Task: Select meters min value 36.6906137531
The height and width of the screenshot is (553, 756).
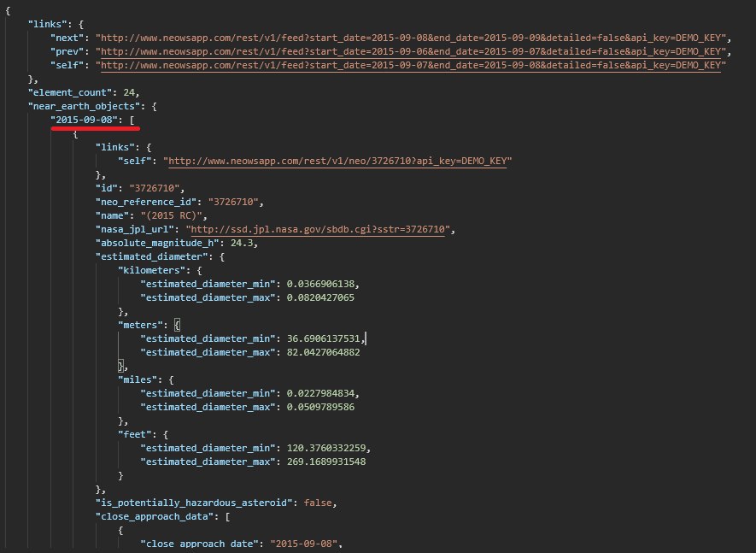Action: click(324, 338)
